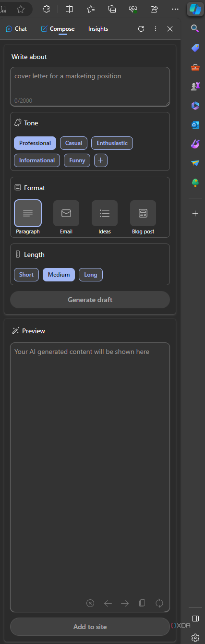Close the Copilot pane
The height and width of the screenshot is (644, 205).
click(170, 29)
